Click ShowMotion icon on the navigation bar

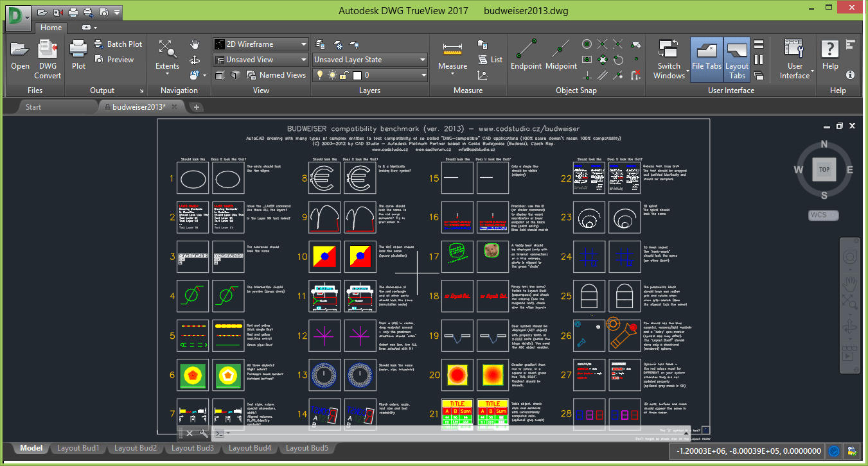tap(849, 354)
